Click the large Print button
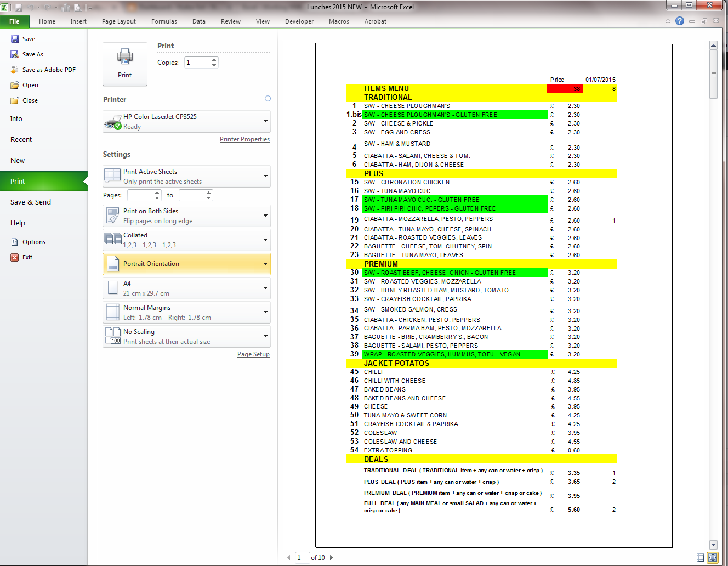Viewport: 728px width, 566px height. [125, 64]
